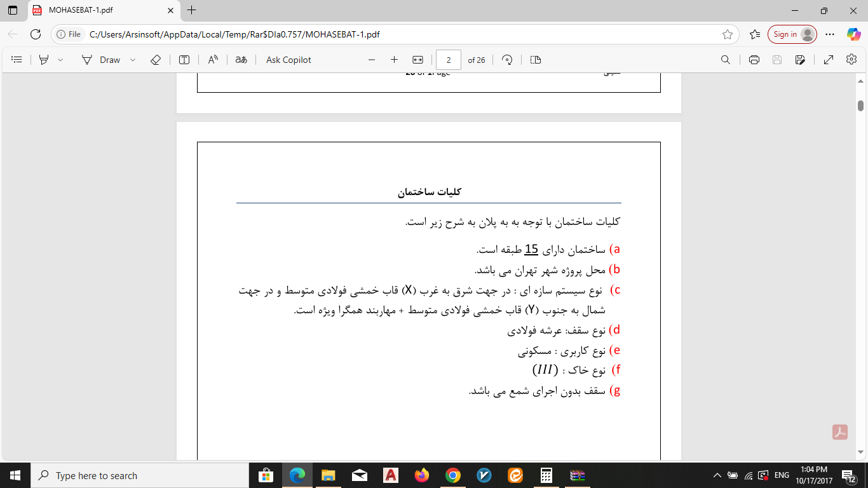868x488 pixels.
Task: Open the Windows Start menu
Action: point(15,475)
